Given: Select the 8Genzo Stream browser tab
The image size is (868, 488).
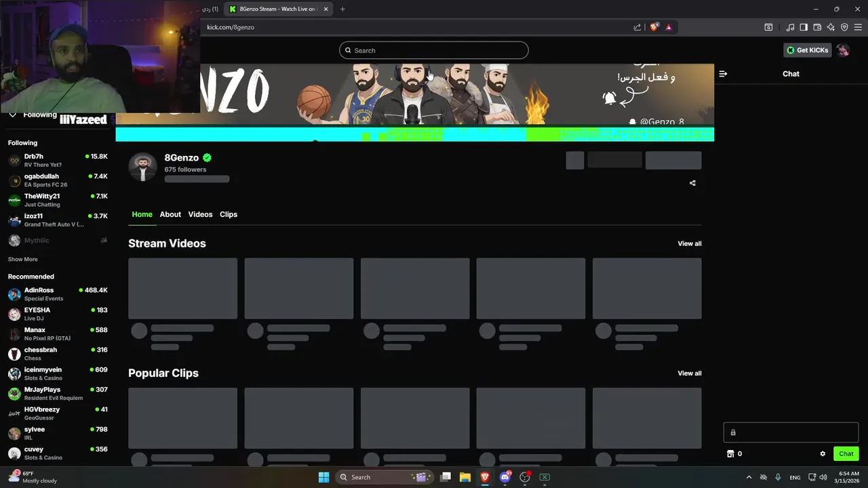Looking at the screenshot, I should pyautogui.click(x=278, y=9).
